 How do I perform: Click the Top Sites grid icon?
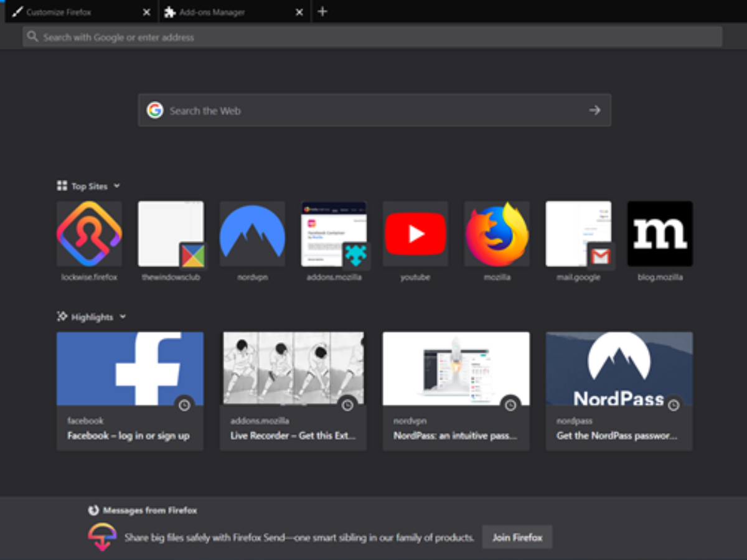tap(62, 185)
